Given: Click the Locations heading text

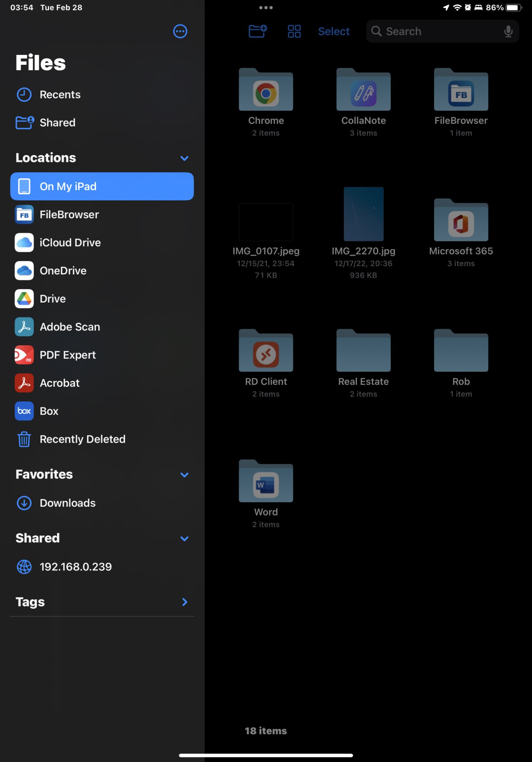Looking at the screenshot, I should tap(46, 158).
